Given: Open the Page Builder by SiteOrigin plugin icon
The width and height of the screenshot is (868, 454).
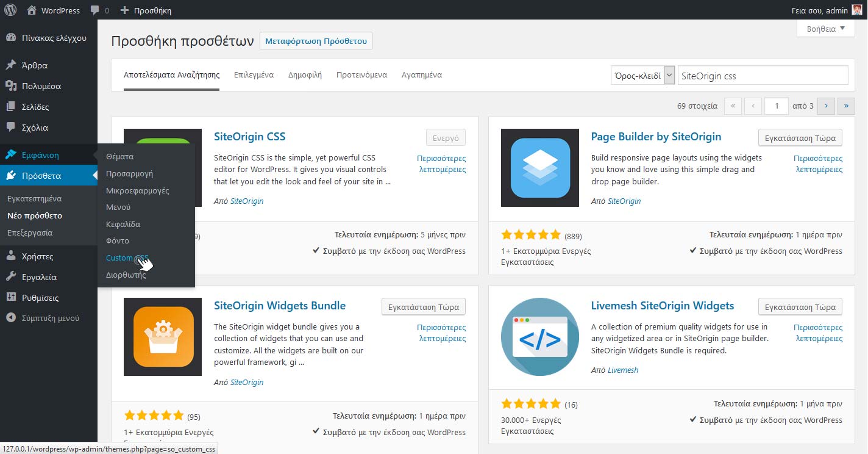Looking at the screenshot, I should (539, 168).
